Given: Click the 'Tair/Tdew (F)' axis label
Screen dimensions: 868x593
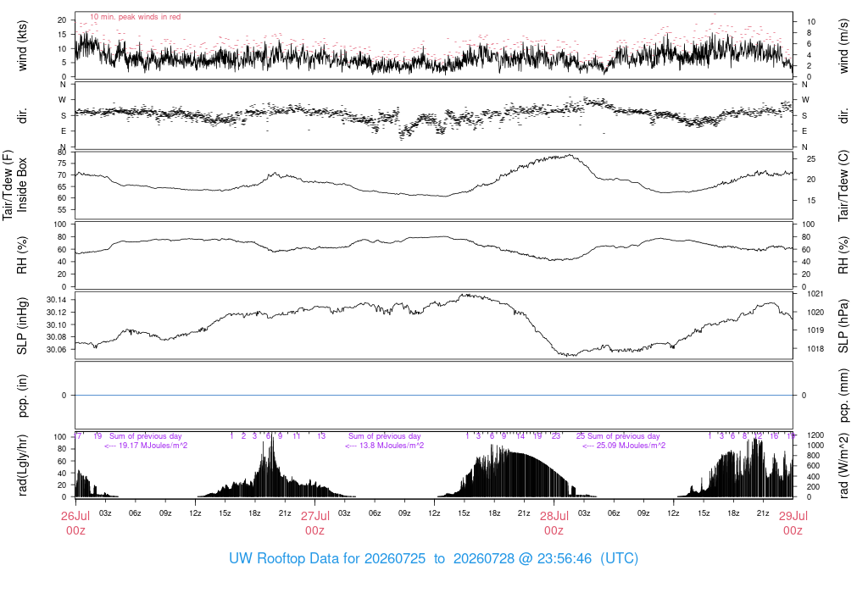Looking at the screenshot, I should [8, 185].
